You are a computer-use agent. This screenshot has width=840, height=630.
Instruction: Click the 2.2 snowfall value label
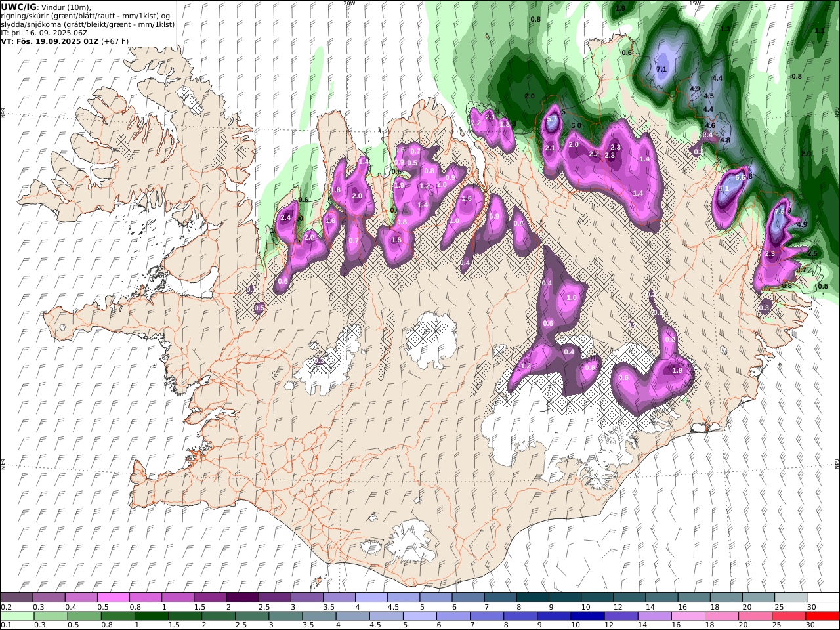(594, 154)
